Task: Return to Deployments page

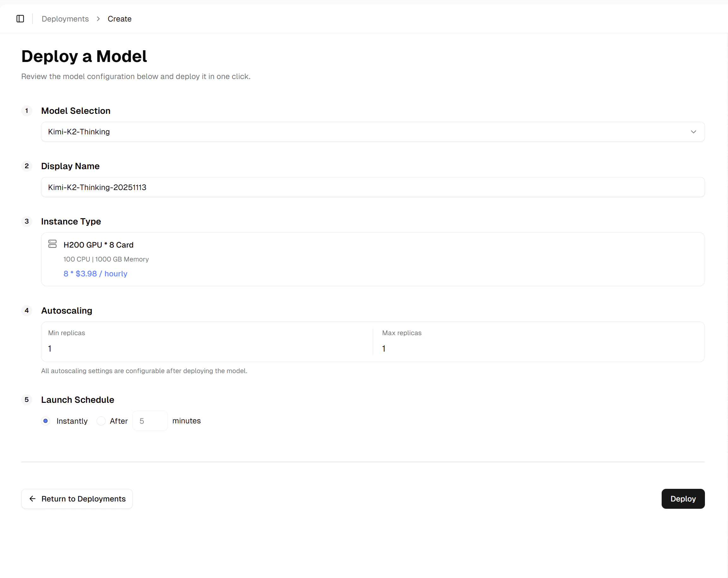Action: coord(77,499)
